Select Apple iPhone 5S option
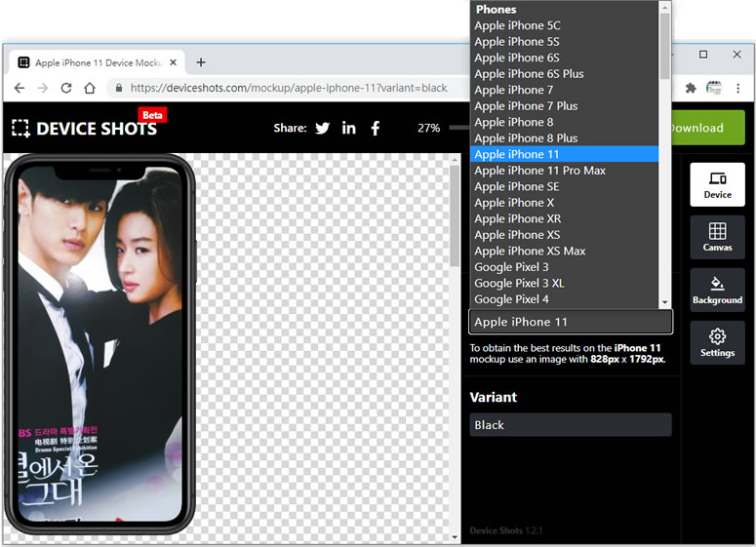The height and width of the screenshot is (547, 756). [564, 42]
